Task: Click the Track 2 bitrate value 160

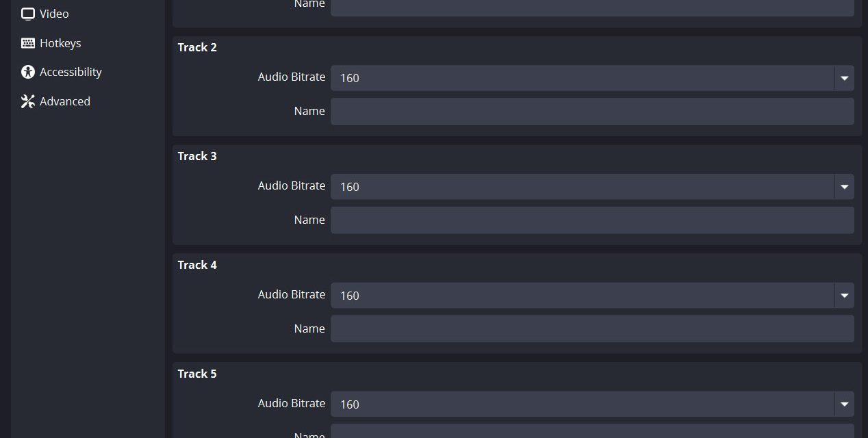Action: click(350, 78)
